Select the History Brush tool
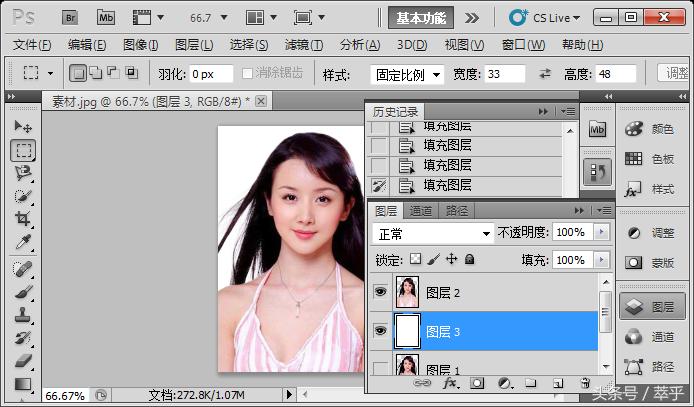The image size is (694, 407). click(x=23, y=338)
